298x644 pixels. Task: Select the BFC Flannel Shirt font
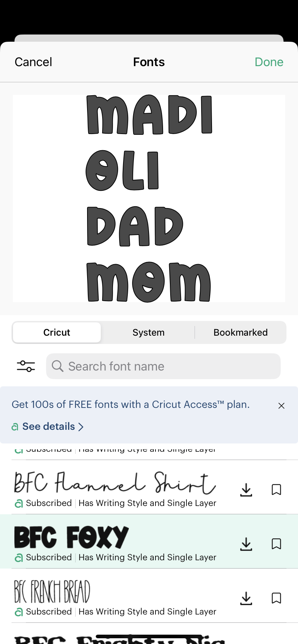click(x=115, y=483)
